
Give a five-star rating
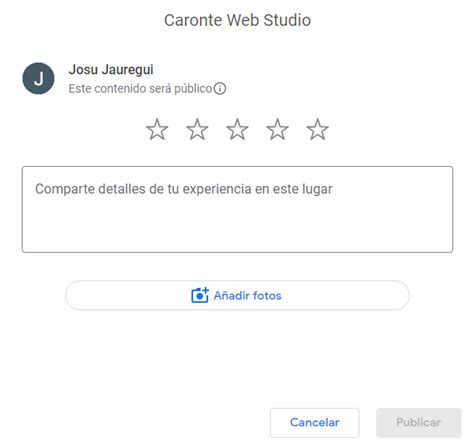(x=317, y=129)
